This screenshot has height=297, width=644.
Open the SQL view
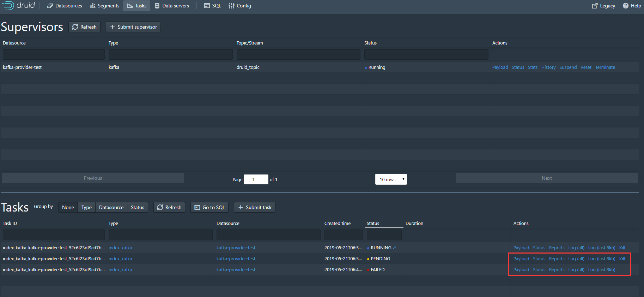pos(213,6)
